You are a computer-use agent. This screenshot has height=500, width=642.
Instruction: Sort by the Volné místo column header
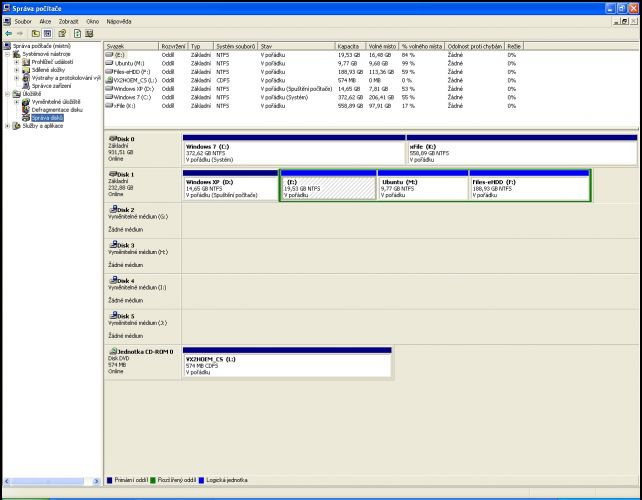[382, 46]
